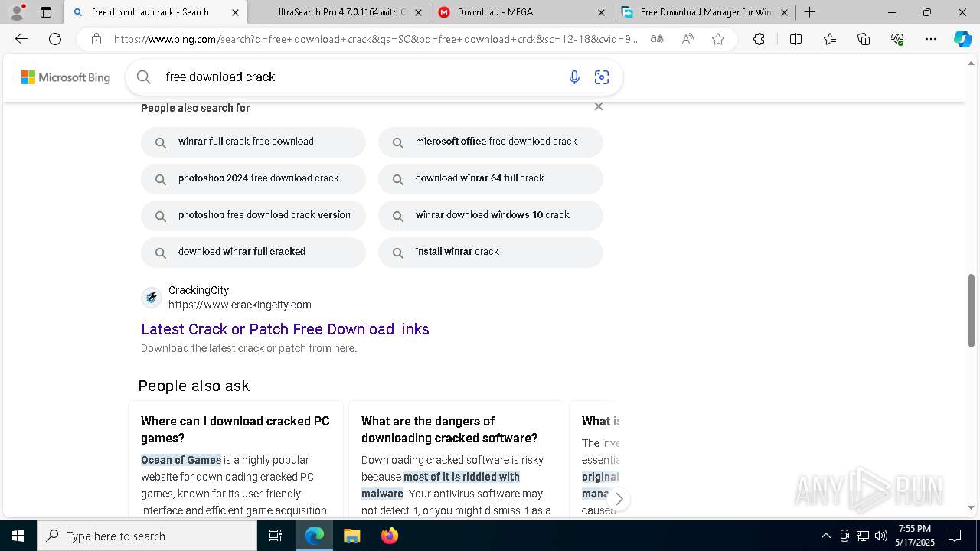This screenshot has height=551, width=980.
Task: Open the crackingcity.com URL
Action: click(x=240, y=305)
